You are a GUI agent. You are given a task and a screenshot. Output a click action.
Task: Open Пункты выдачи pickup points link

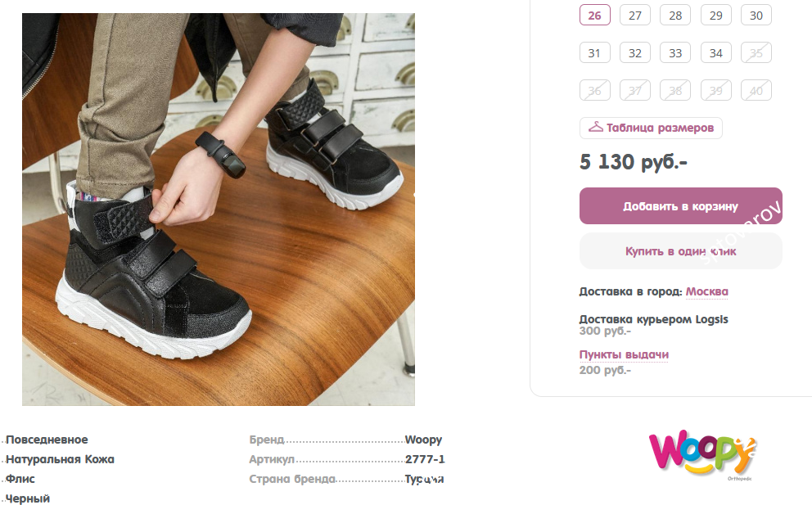point(624,354)
